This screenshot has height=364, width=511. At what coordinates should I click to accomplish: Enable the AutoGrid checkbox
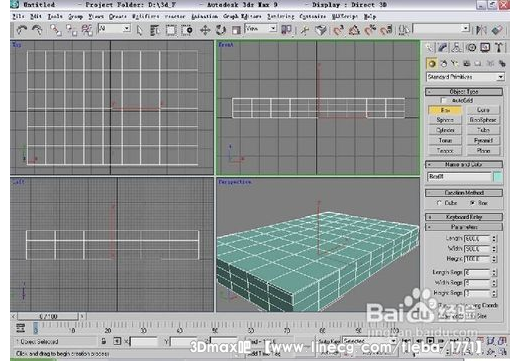(x=443, y=100)
